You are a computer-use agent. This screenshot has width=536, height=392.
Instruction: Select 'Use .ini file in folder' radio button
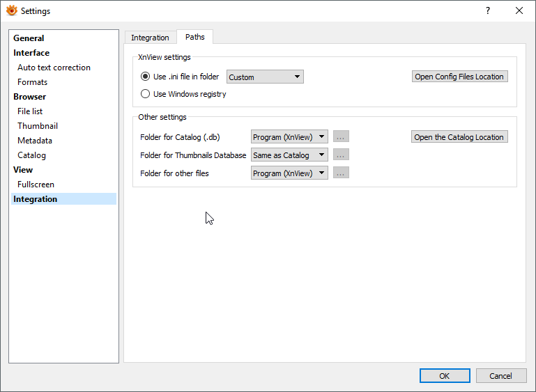(145, 77)
